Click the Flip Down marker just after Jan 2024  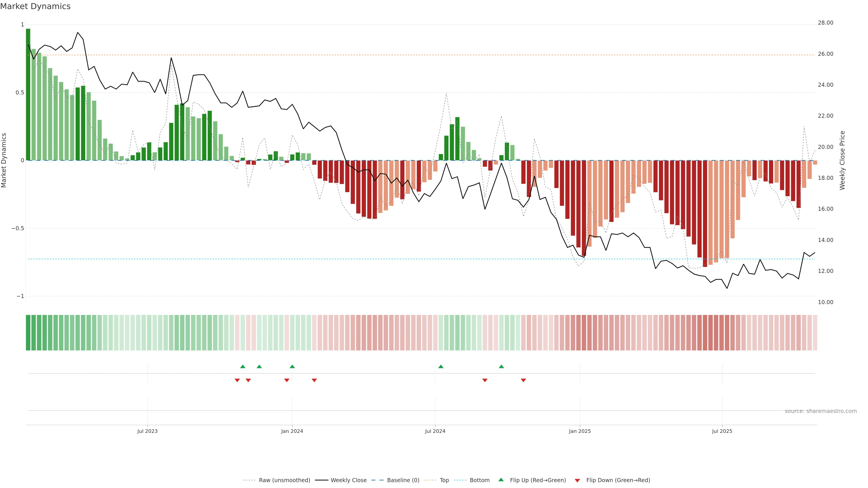(x=314, y=380)
